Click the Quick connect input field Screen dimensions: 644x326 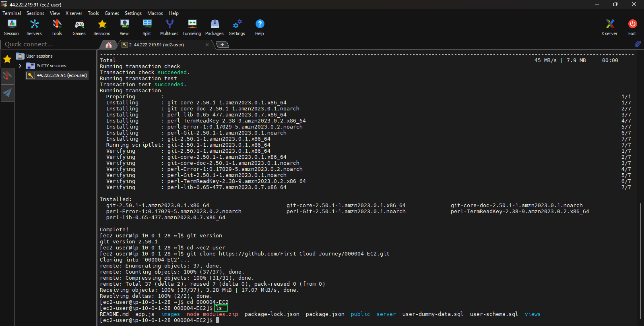[48, 44]
